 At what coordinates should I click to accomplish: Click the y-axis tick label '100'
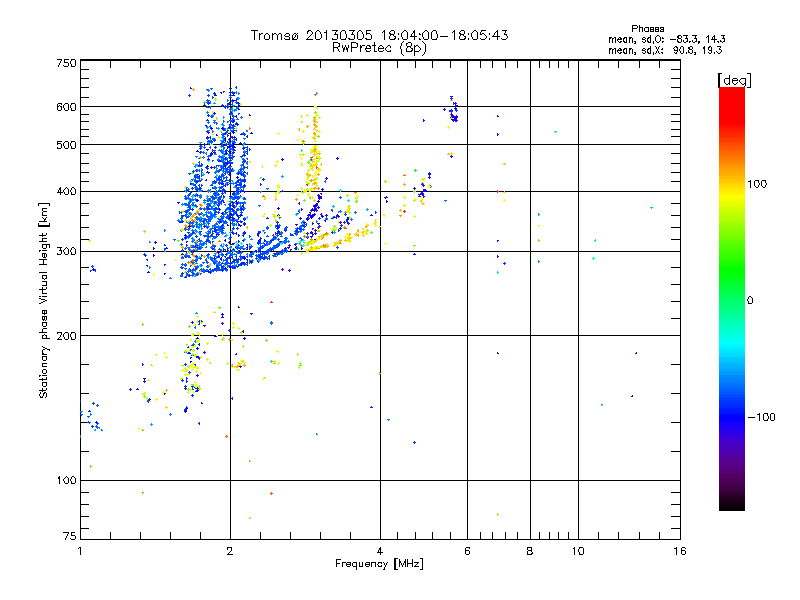67,481
